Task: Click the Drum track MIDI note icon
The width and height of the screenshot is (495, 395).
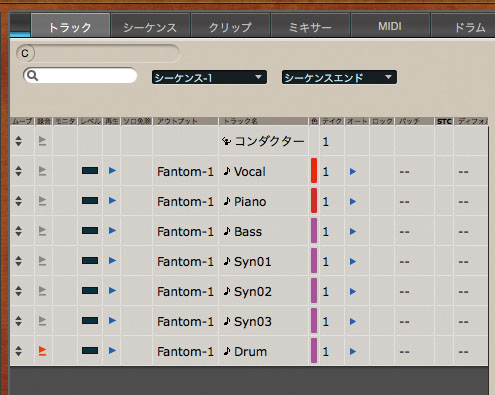Action: [x=227, y=351]
